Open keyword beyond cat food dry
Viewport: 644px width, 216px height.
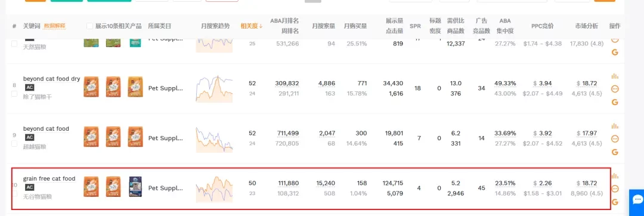click(52, 78)
